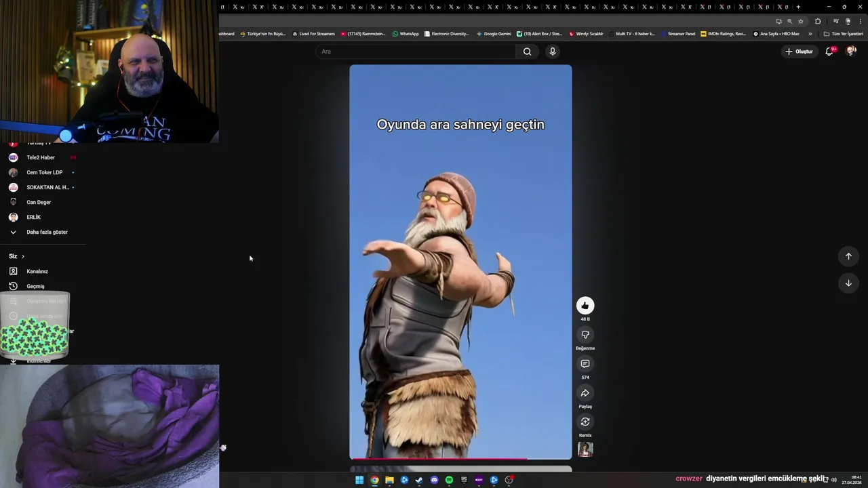Start voice search with microphone icon
868x488 pixels.
[x=553, y=52]
